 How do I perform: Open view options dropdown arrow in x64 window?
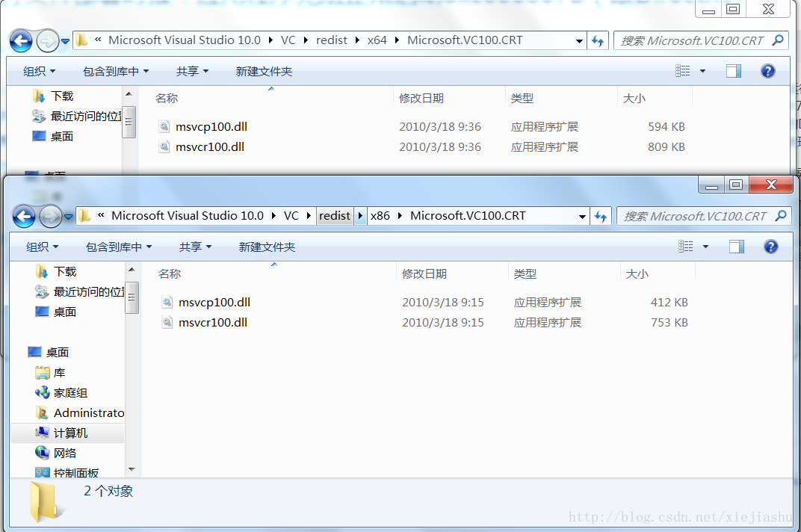[702, 71]
